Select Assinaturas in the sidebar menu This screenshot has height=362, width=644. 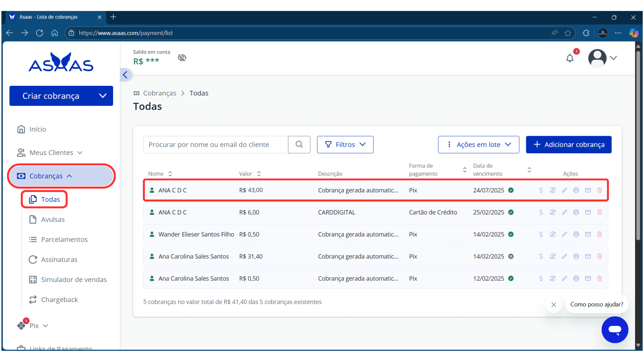point(59,260)
